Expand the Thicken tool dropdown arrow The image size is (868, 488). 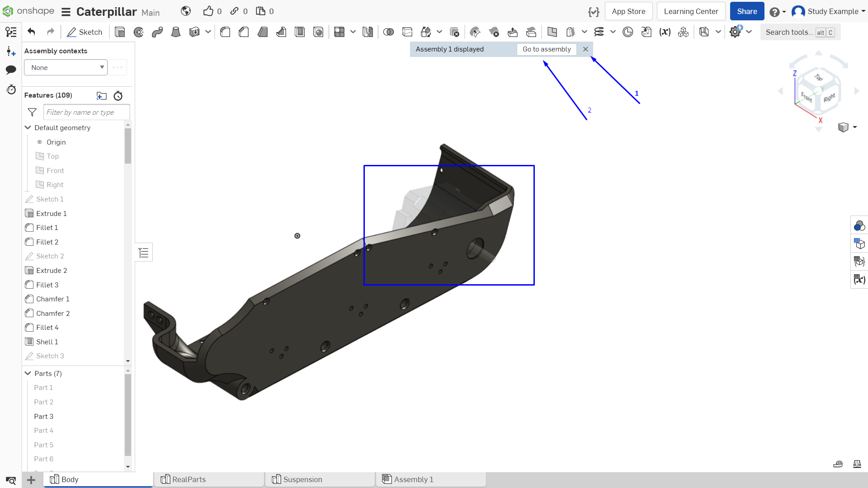[208, 32]
